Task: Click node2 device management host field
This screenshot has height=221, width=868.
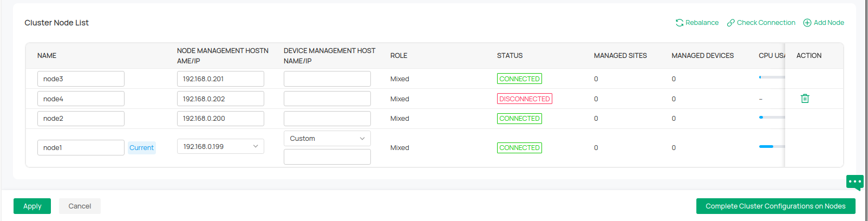Action: coord(327,119)
